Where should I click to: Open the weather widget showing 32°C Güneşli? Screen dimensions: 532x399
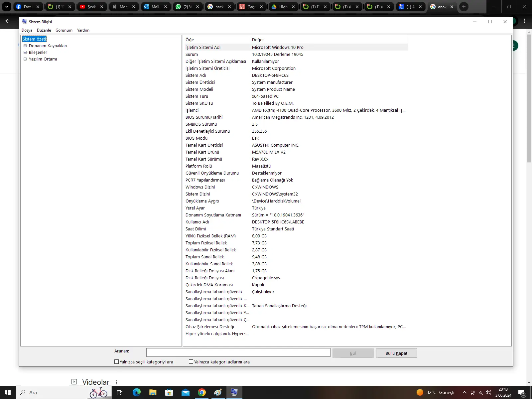pos(435,392)
